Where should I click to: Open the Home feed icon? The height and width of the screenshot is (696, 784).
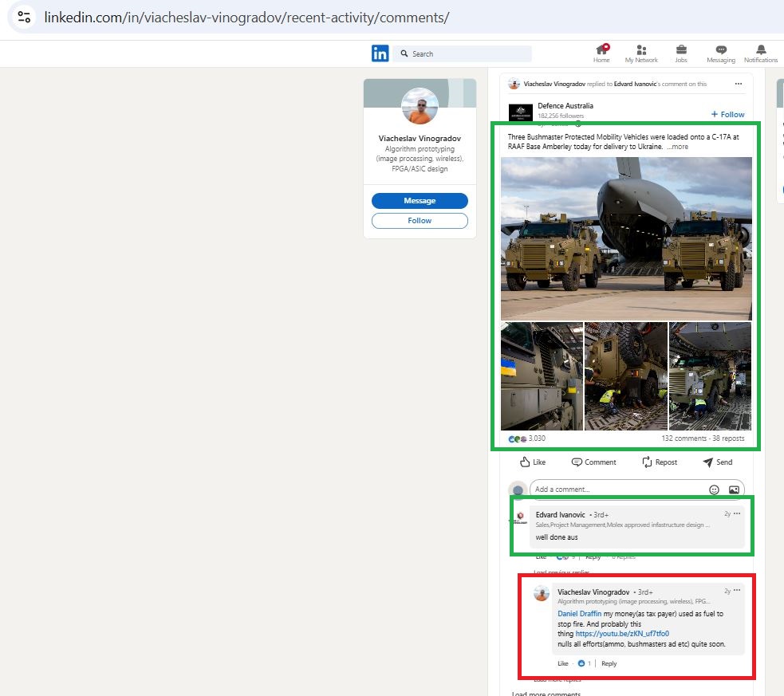(601, 53)
